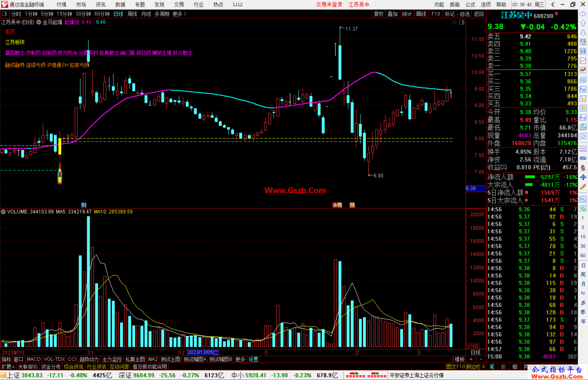Click the window layout icon at chart top-right
This screenshot has width=588, height=380.
pos(462,22)
